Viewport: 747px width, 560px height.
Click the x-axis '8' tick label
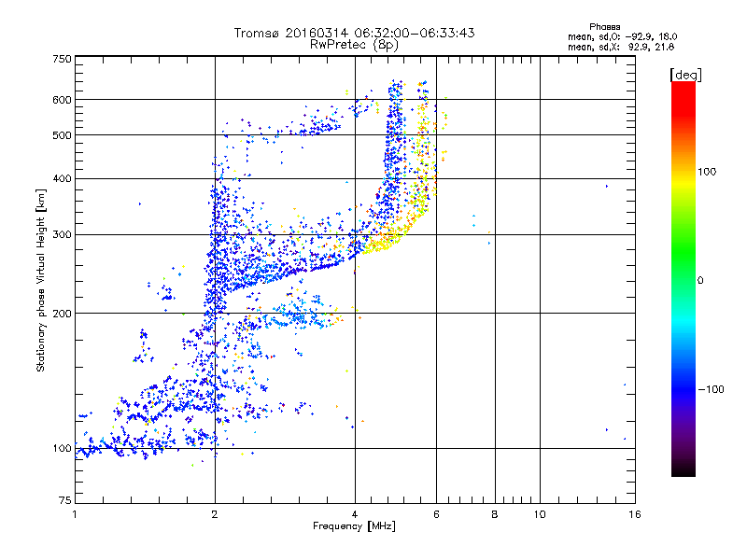pyautogui.click(x=495, y=514)
